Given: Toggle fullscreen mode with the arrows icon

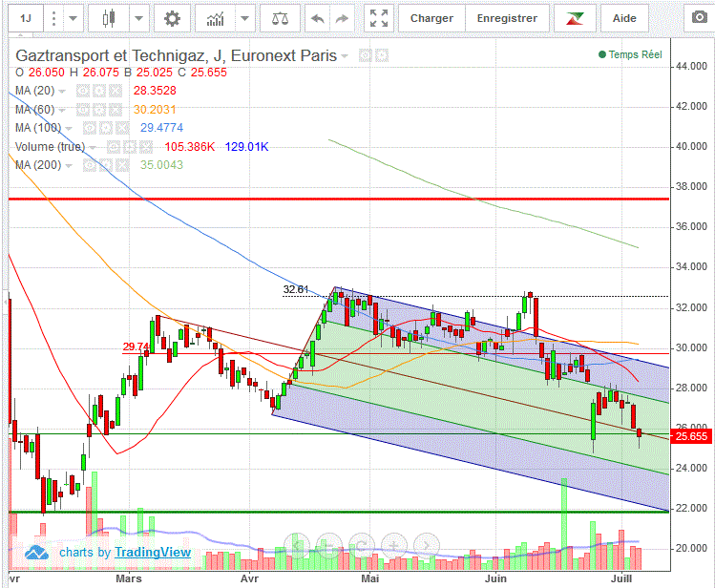Looking at the screenshot, I should (x=378, y=19).
